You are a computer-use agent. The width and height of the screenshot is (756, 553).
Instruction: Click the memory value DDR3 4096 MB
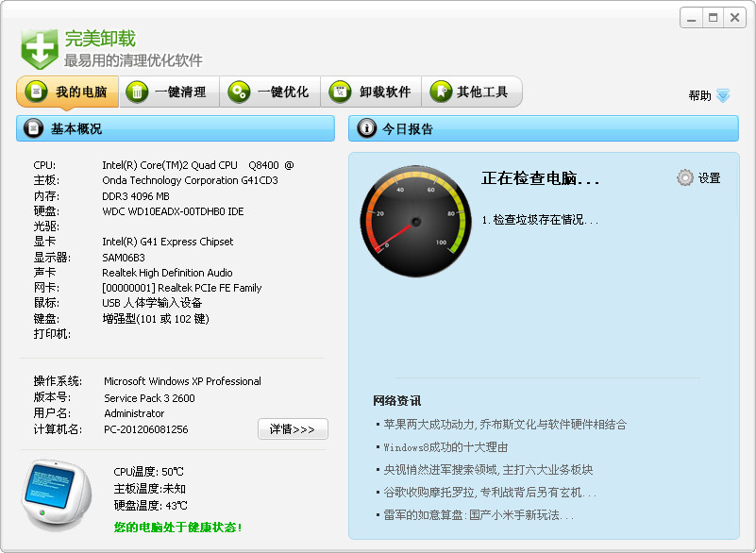pos(136,196)
